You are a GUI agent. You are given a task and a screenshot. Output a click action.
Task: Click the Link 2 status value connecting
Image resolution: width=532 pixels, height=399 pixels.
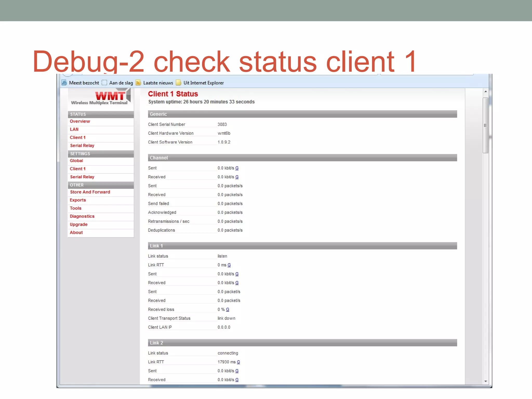[228, 353]
